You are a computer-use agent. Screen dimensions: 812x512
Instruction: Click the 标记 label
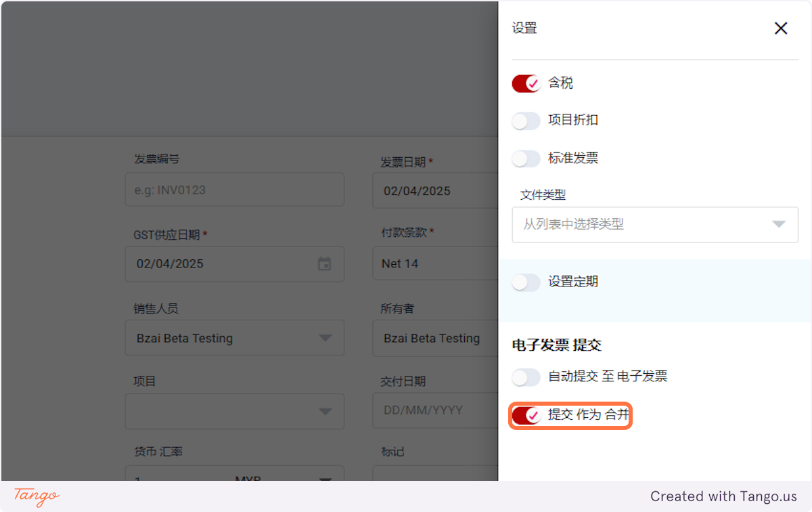392,451
